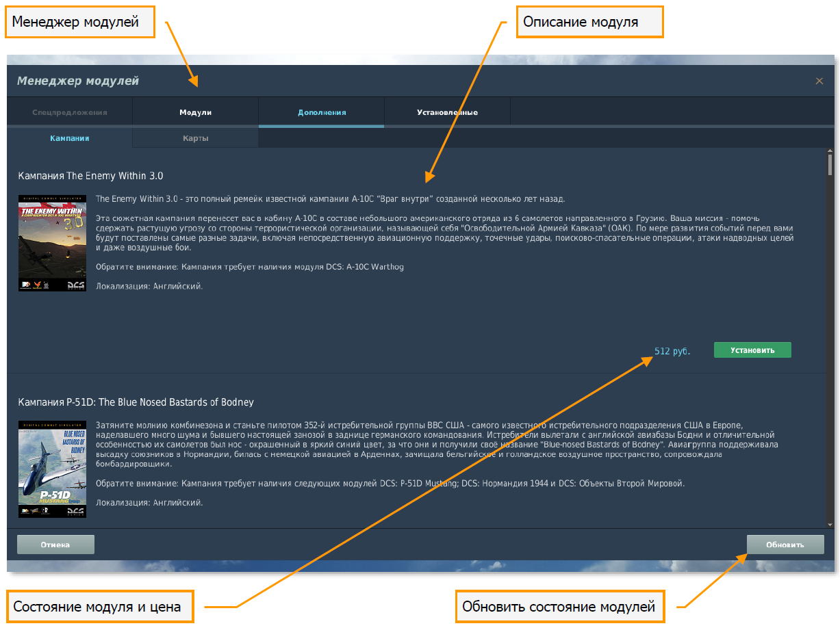The image size is (840, 628).
Task: Click The Enemy Within 3.0 cover image
Action: (x=52, y=243)
